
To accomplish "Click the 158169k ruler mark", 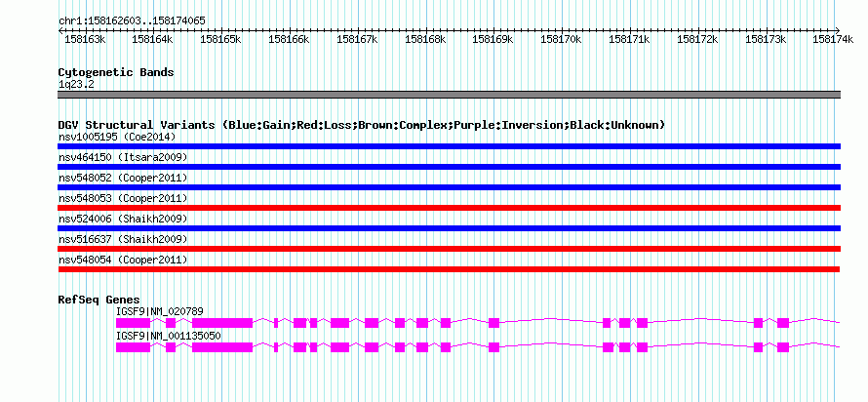I will click(493, 39).
